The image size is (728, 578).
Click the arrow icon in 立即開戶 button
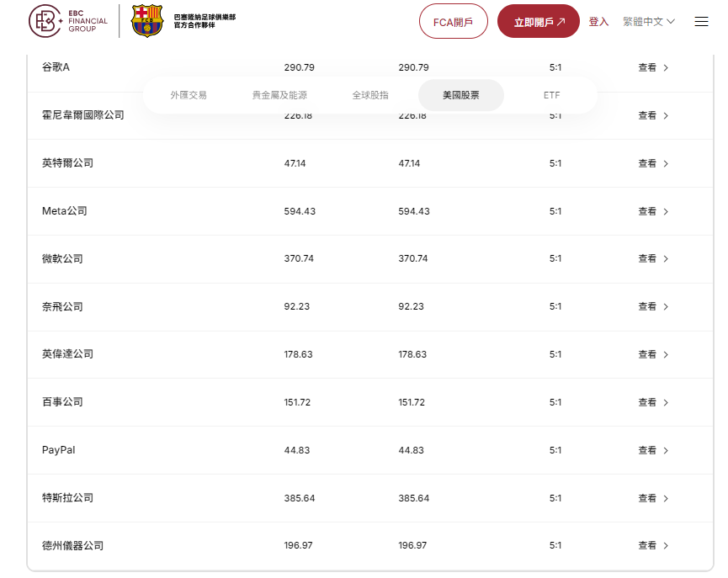pyautogui.click(x=562, y=22)
